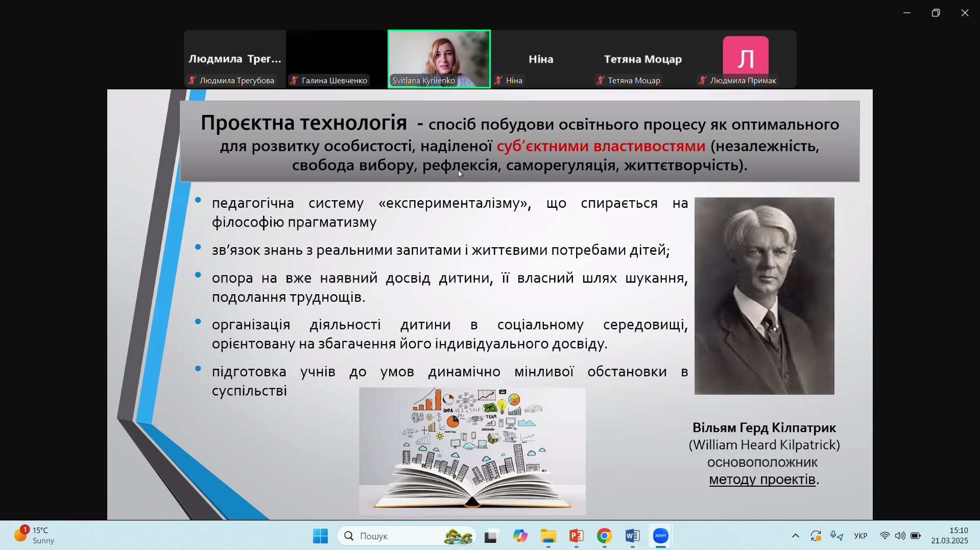This screenshot has height=550, width=980.
Task: Select the Svitlana Kyriienko video tile
Action: point(439,58)
